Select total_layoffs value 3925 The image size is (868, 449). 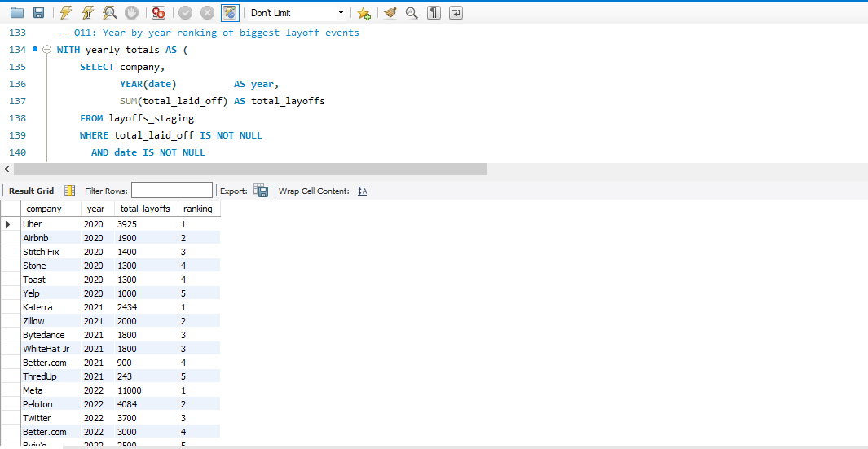coord(146,224)
